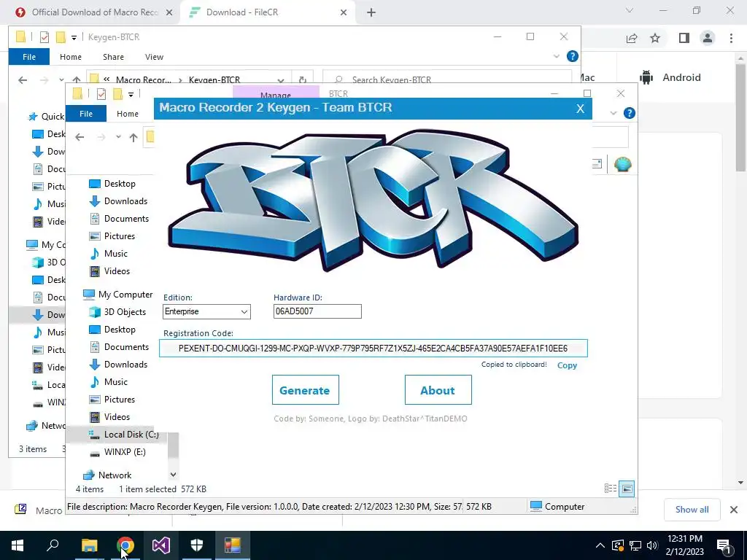The height and width of the screenshot is (560, 747).
Task: Select Downloads under quick access in front Explorer
Action: point(125,201)
